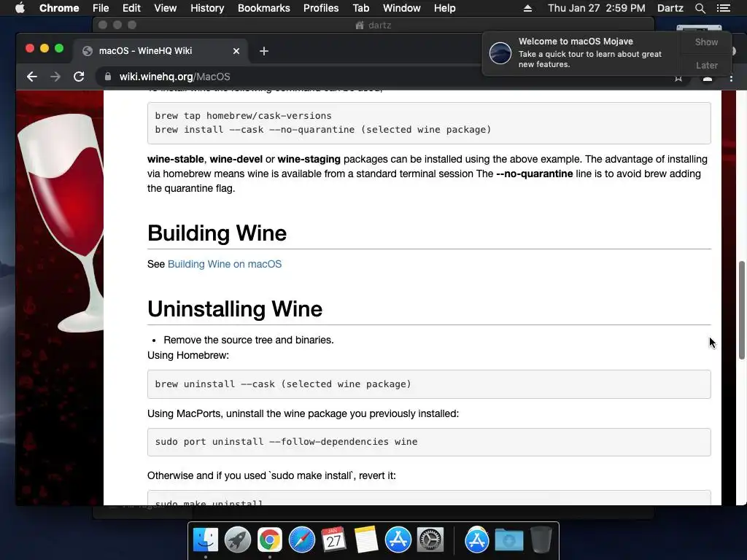Click the date and time in menu bar
The width and height of the screenshot is (747, 560).
[x=597, y=8]
